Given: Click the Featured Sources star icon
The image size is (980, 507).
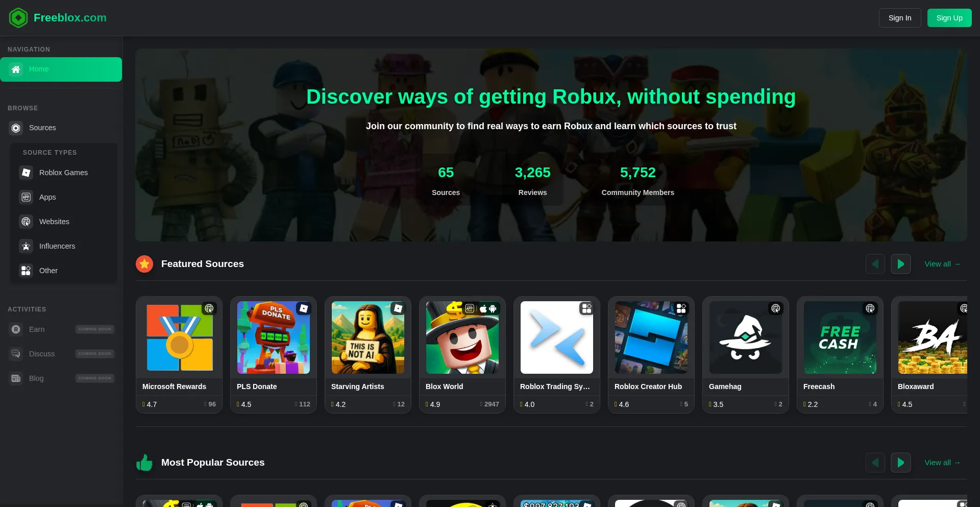Looking at the screenshot, I should [x=144, y=264].
